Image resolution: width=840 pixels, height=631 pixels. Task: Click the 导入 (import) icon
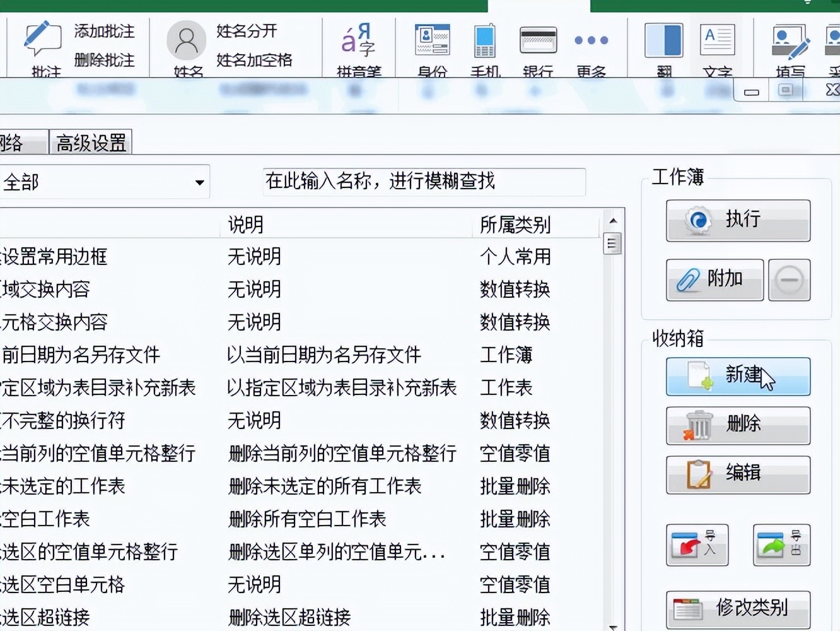(697, 545)
